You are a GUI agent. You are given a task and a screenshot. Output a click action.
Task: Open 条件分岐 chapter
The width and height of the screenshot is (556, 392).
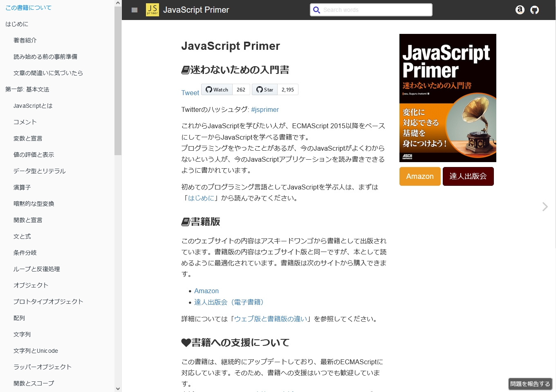click(x=25, y=253)
